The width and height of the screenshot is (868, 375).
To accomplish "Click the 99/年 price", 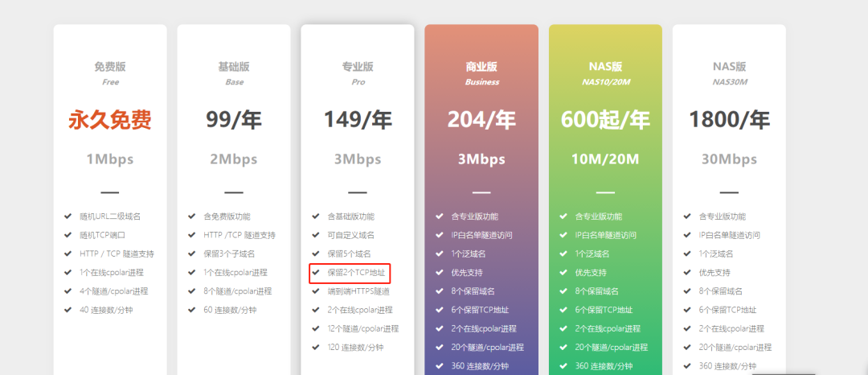I will click(x=234, y=120).
